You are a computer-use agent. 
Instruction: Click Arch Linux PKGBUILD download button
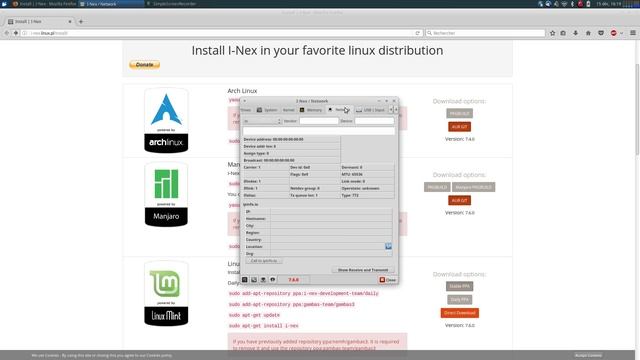[x=459, y=113]
